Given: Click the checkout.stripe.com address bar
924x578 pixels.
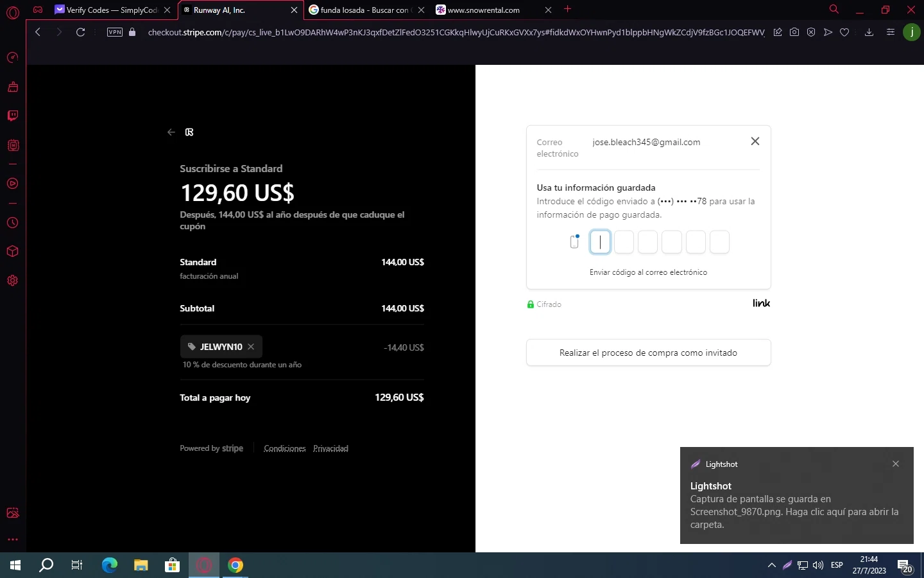Looking at the screenshot, I should click(456, 32).
